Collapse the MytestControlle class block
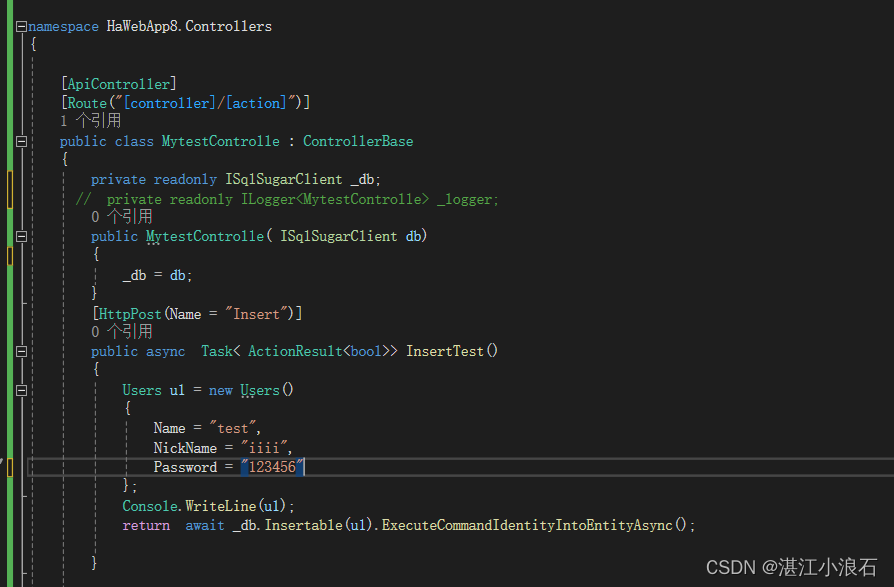 pos(21,141)
